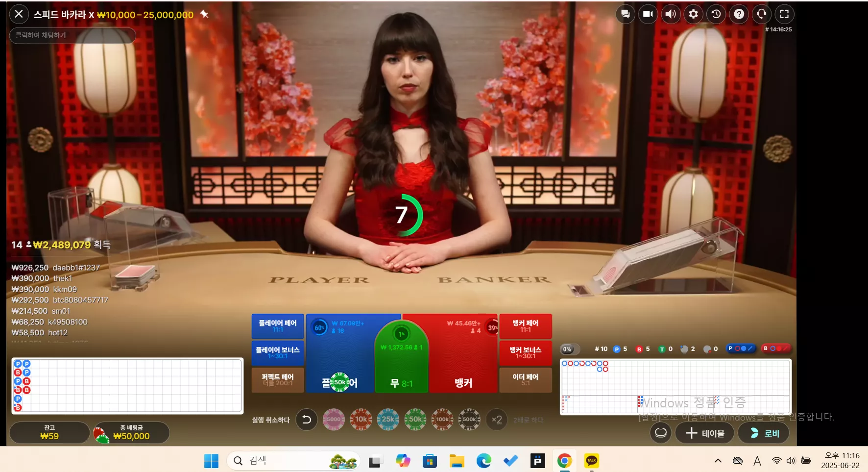The image size is (868, 472).
Task: Click the 50k chip placed on Player
Action: tap(339, 382)
